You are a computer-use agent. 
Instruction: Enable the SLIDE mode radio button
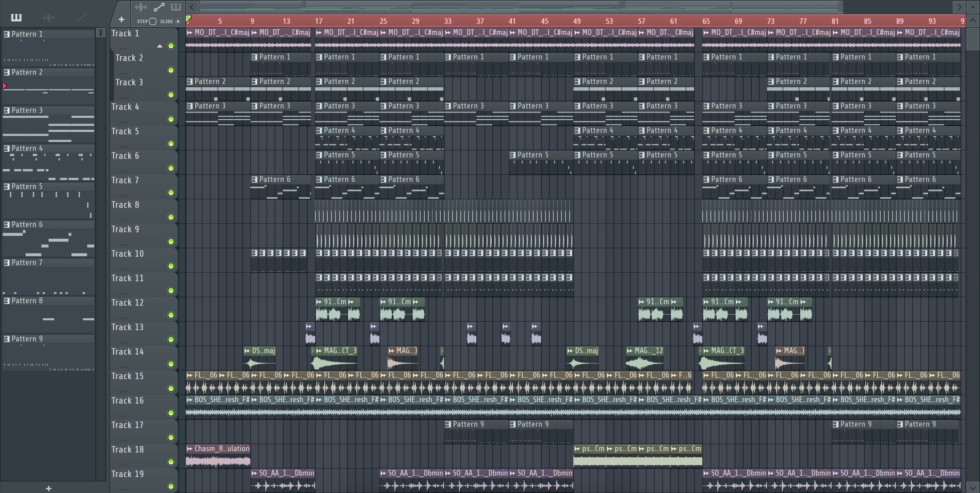(178, 21)
